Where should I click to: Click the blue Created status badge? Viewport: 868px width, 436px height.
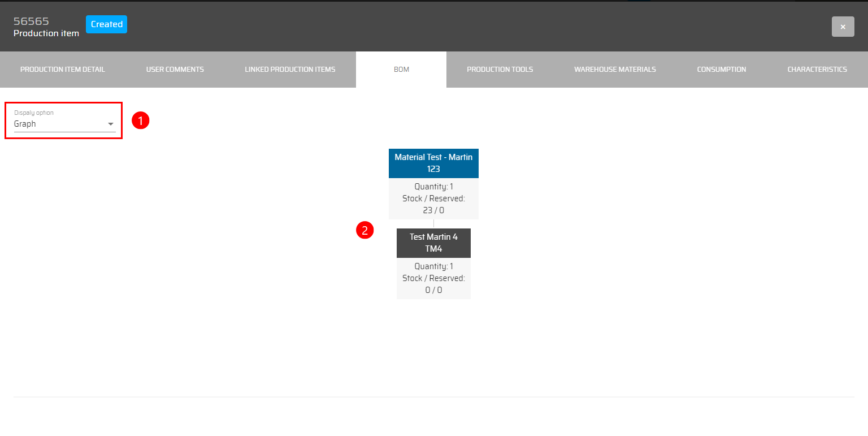106,24
